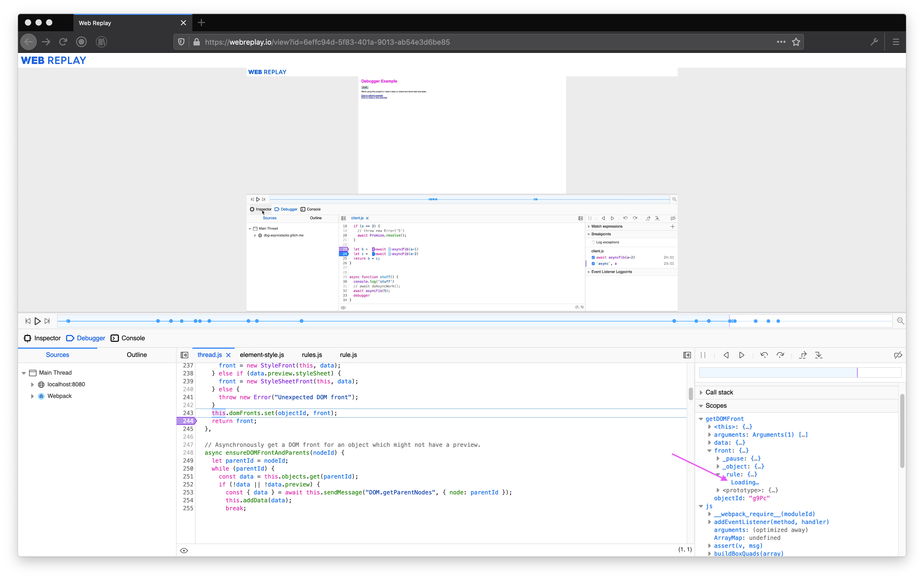Viewport: 924px width, 579px height.
Task: Close the thread.js tab
Action: point(229,355)
